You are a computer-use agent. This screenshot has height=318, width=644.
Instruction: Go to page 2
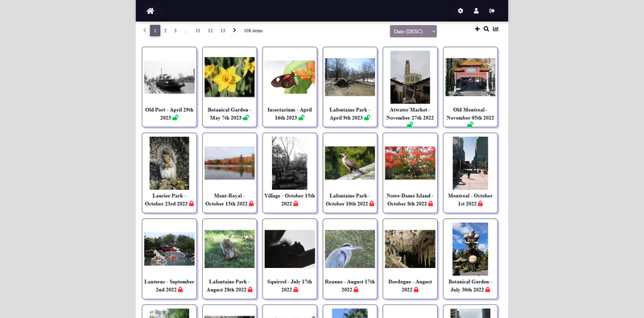(165, 31)
